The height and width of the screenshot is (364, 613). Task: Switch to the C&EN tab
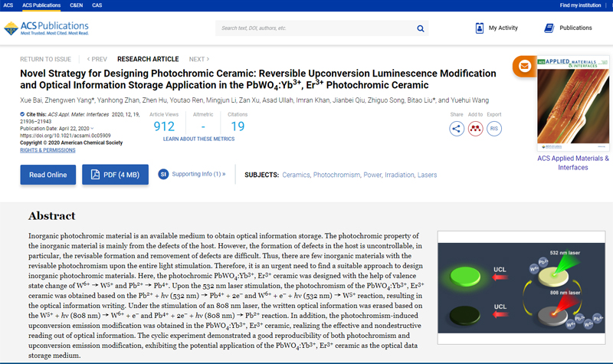point(77,5)
